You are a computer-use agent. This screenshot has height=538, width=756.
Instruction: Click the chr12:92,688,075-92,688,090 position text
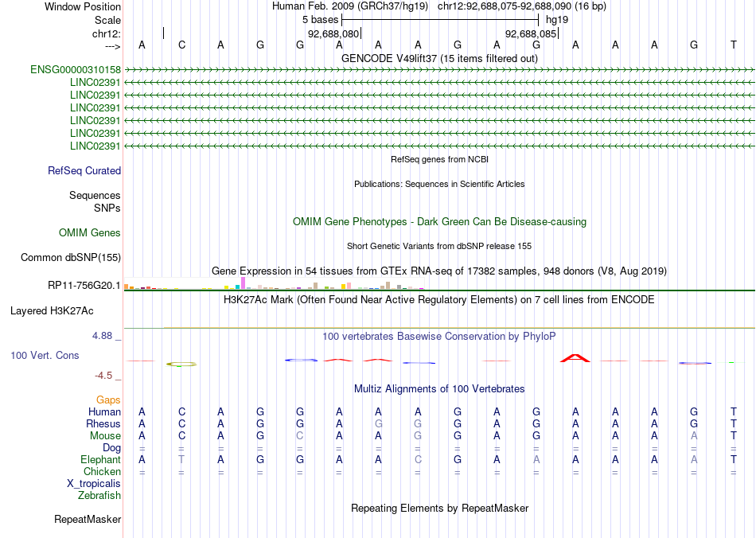click(522, 6)
